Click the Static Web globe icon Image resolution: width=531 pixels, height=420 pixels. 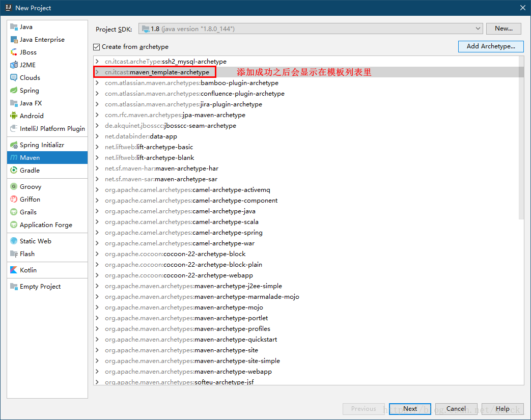click(x=14, y=241)
